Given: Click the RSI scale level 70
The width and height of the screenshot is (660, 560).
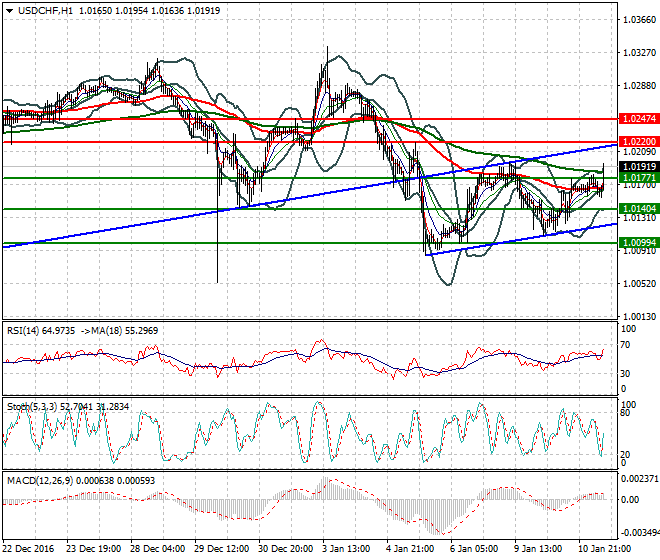Looking at the screenshot, I should (625, 345).
